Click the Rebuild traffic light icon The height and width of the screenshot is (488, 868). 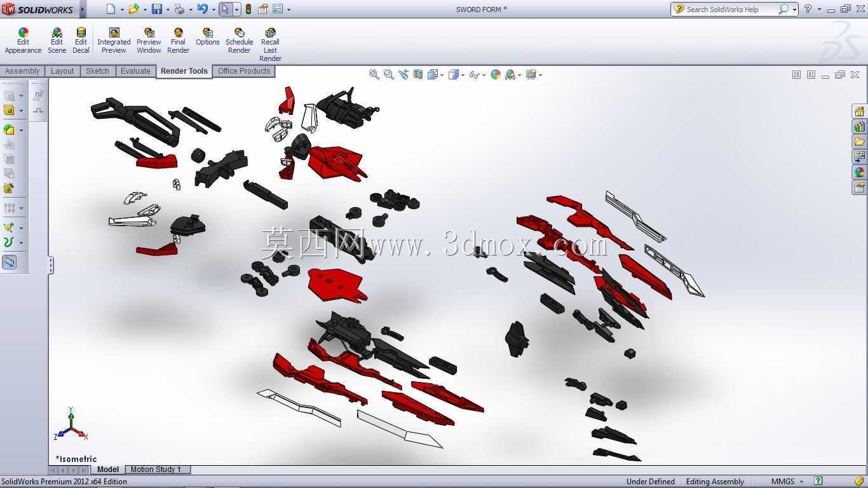point(248,9)
